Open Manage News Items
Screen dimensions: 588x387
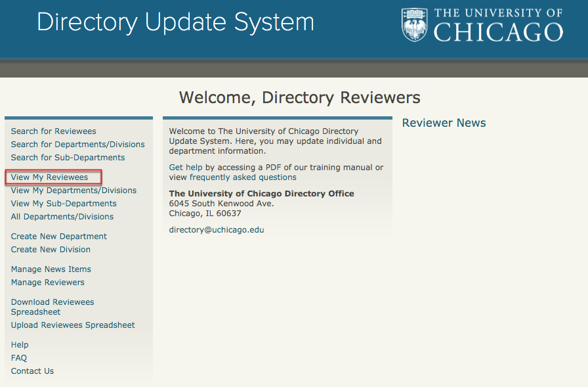coord(51,269)
